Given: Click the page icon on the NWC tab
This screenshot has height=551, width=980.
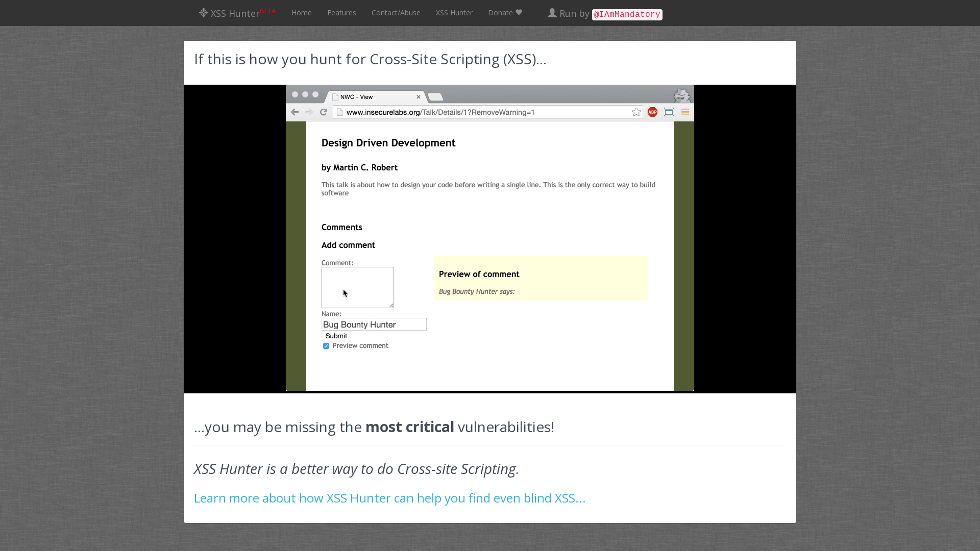Looking at the screenshot, I should coord(335,97).
